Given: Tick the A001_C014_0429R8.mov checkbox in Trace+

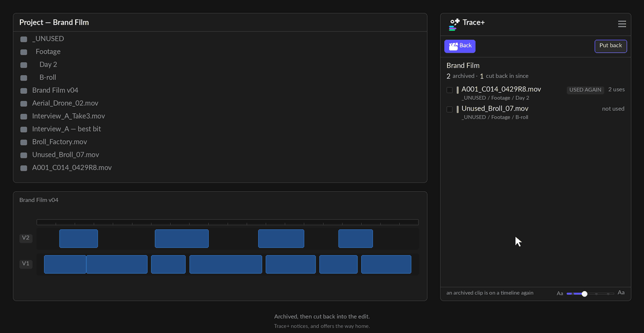Looking at the screenshot, I should tap(450, 90).
